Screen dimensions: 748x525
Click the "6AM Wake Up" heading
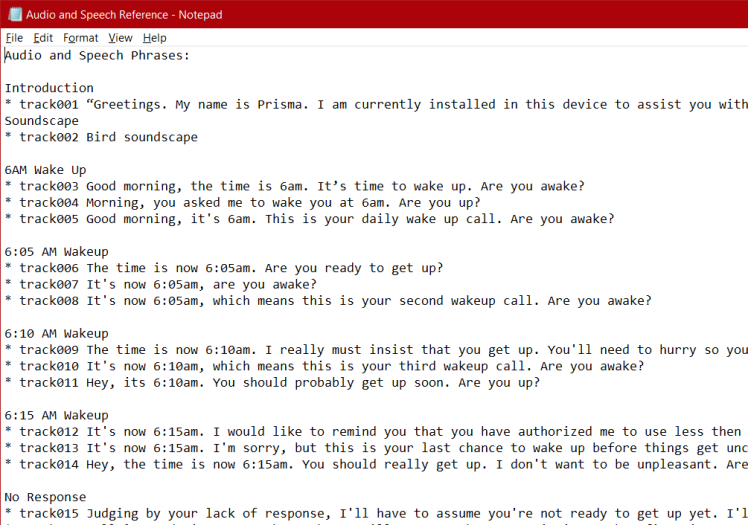(45, 170)
